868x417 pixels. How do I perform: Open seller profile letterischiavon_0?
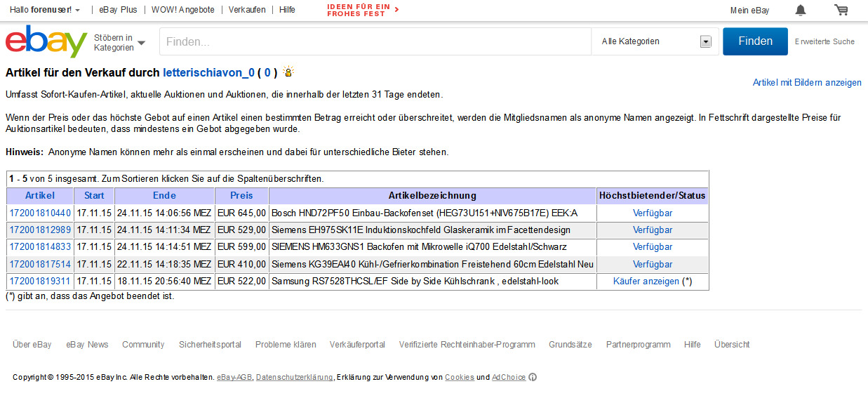pos(208,72)
